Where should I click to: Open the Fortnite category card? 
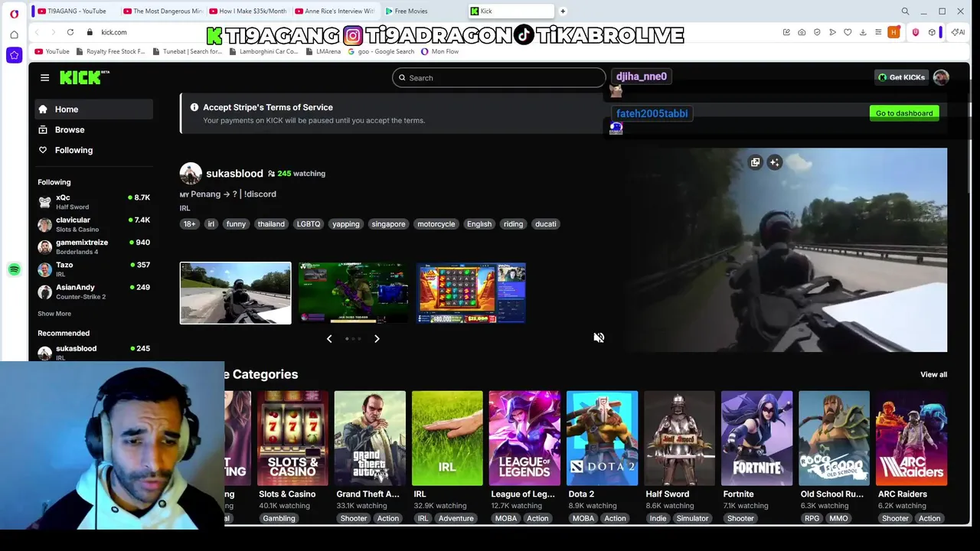point(756,439)
